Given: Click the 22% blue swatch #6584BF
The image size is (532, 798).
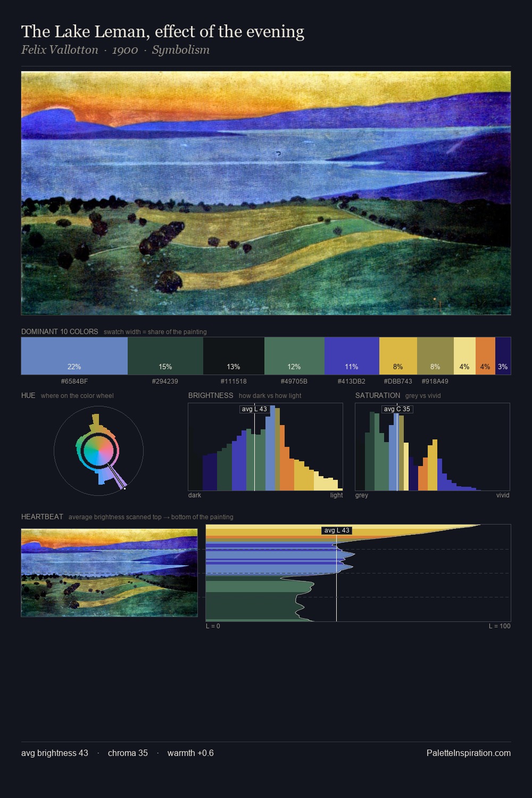Looking at the screenshot, I should pyautogui.click(x=74, y=356).
